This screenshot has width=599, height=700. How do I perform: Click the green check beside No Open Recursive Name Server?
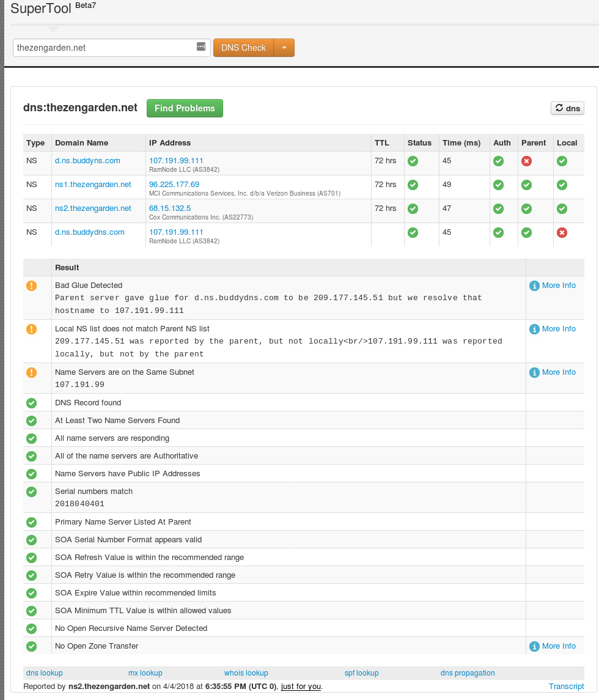(31, 629)
